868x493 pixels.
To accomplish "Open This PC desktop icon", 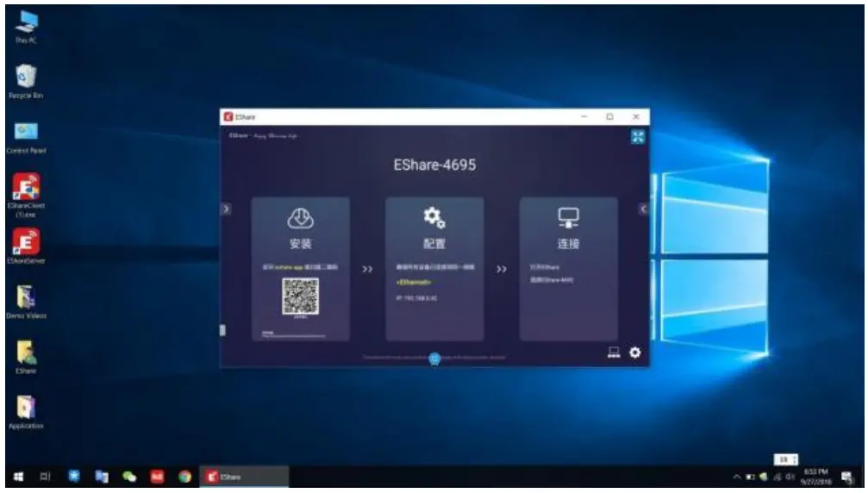I will pyautogui.click(x=26, y=27).
